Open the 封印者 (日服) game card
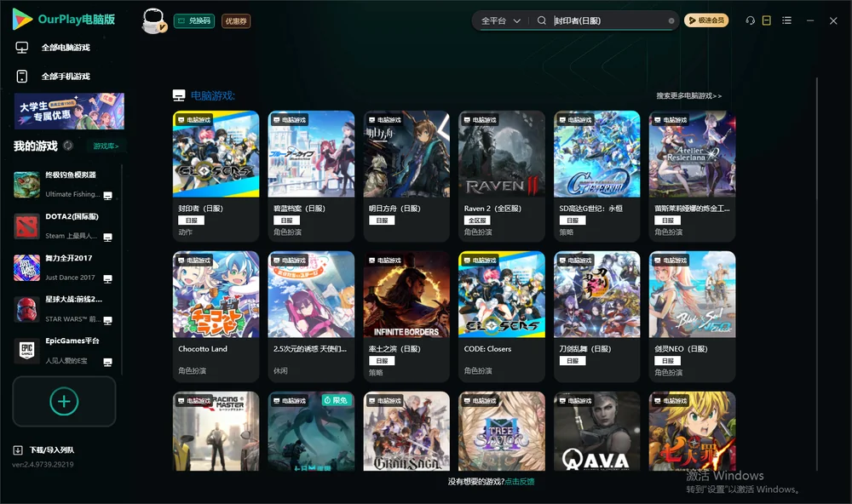The image size is (852, 504). click(x=216, y=176)
